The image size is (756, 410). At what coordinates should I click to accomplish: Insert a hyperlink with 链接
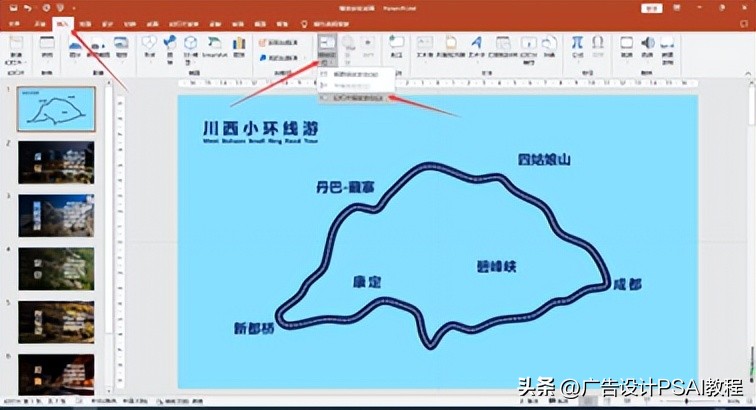coord(349,51)
